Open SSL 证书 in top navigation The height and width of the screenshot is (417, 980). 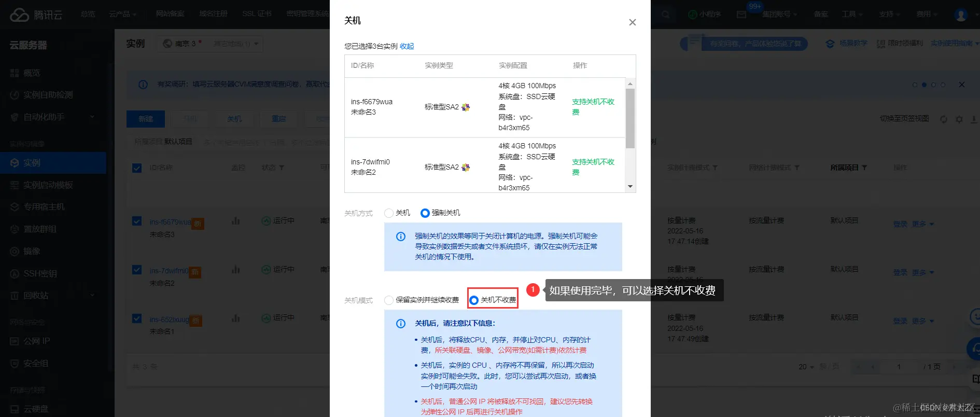[x=257, y=13]
